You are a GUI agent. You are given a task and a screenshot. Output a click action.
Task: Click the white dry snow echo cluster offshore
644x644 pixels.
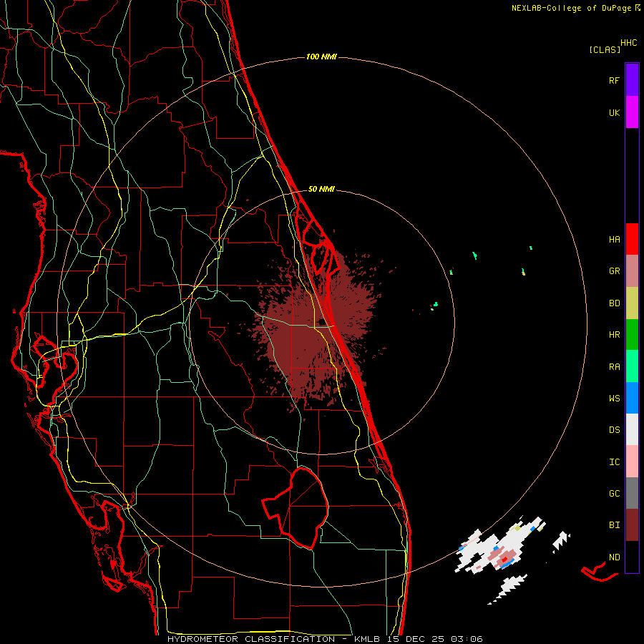500,546
